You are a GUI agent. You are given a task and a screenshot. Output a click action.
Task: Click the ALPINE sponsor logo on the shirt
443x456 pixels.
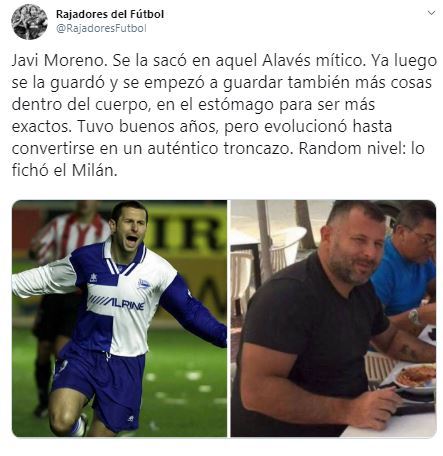(116, 303)
